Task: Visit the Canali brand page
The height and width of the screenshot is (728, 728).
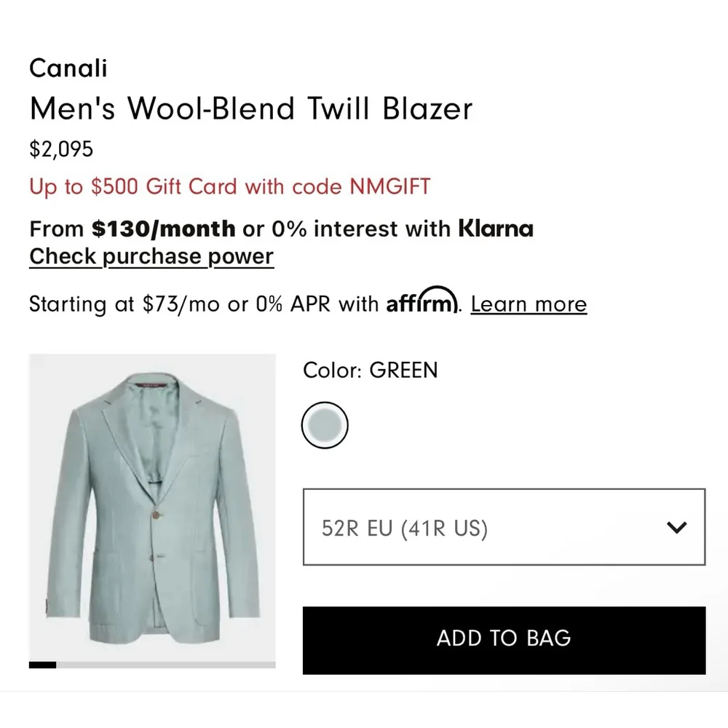Action: (68, 68)
